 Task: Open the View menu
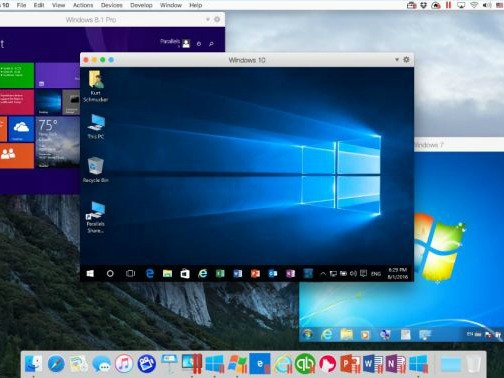[x=59, y=5]
